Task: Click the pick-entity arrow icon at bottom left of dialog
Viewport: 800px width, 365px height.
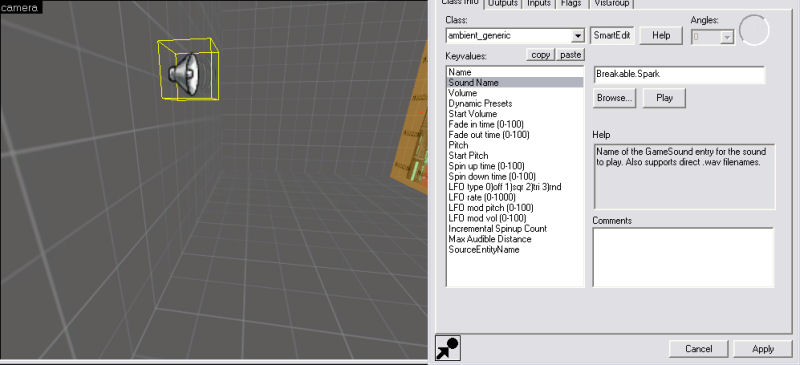Action: [447, 348]
